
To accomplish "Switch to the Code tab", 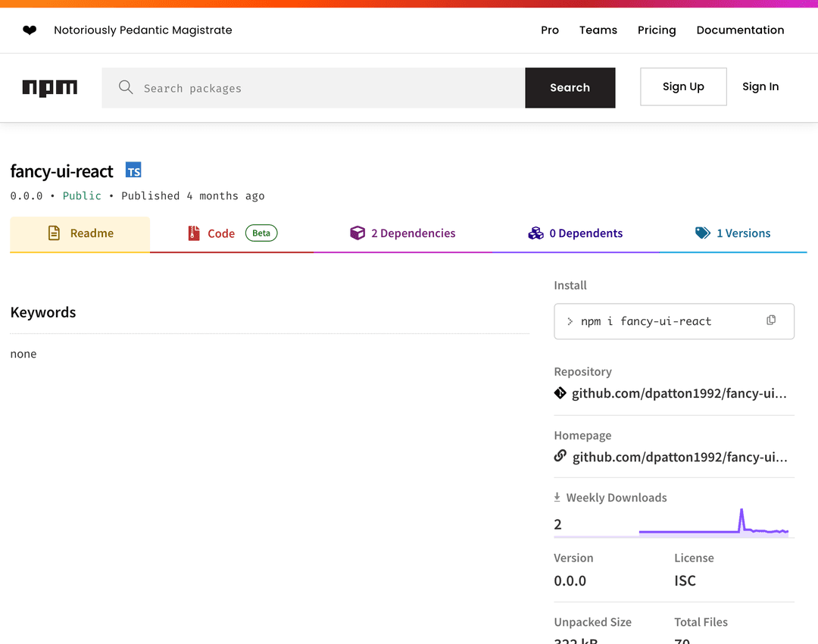I will tap(232, 234).
